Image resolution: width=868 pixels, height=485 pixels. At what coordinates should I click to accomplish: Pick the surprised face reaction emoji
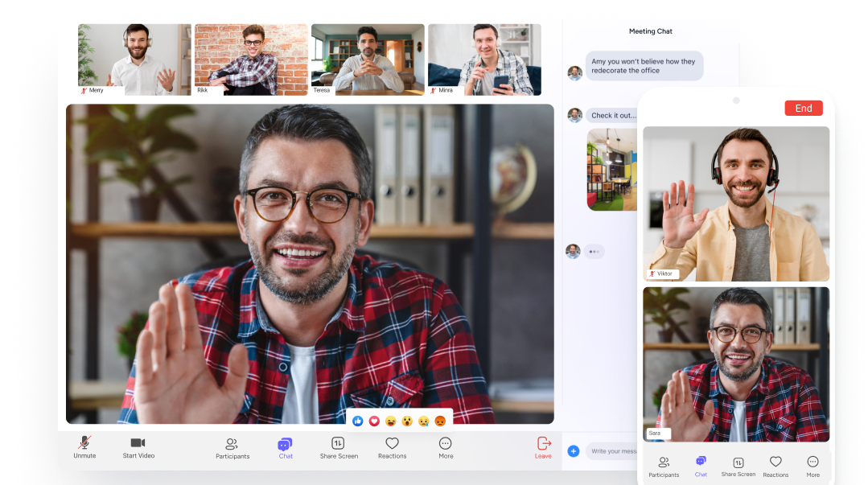pos(407,421)
